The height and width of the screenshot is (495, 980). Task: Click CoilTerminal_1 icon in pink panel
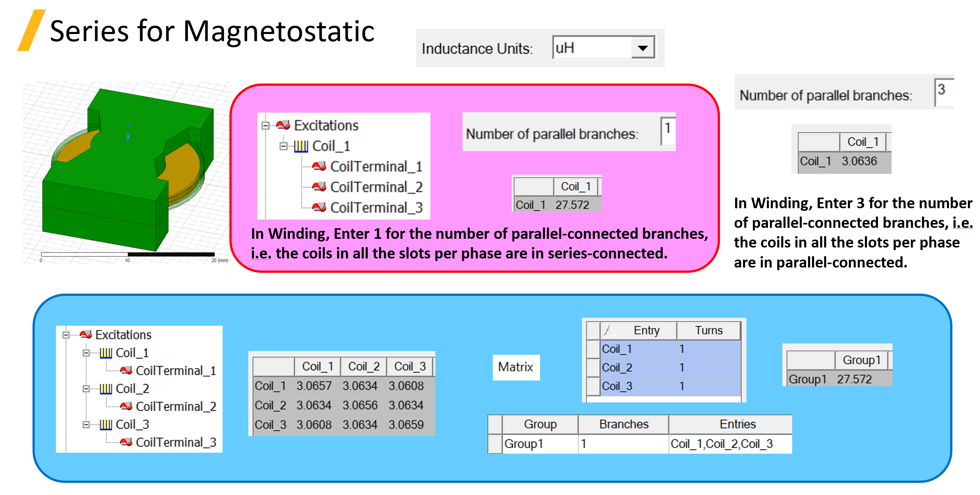(319, 166)
